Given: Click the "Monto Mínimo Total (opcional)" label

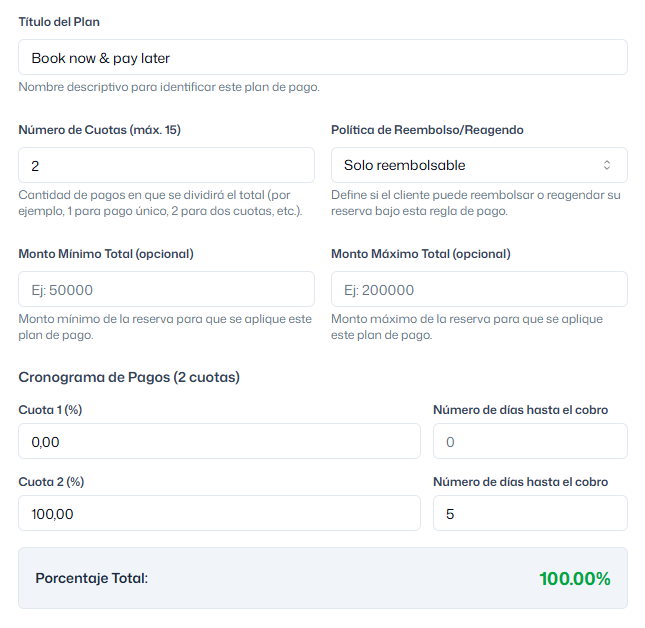Looking at the screenshot, I should [x=106, y=254].
